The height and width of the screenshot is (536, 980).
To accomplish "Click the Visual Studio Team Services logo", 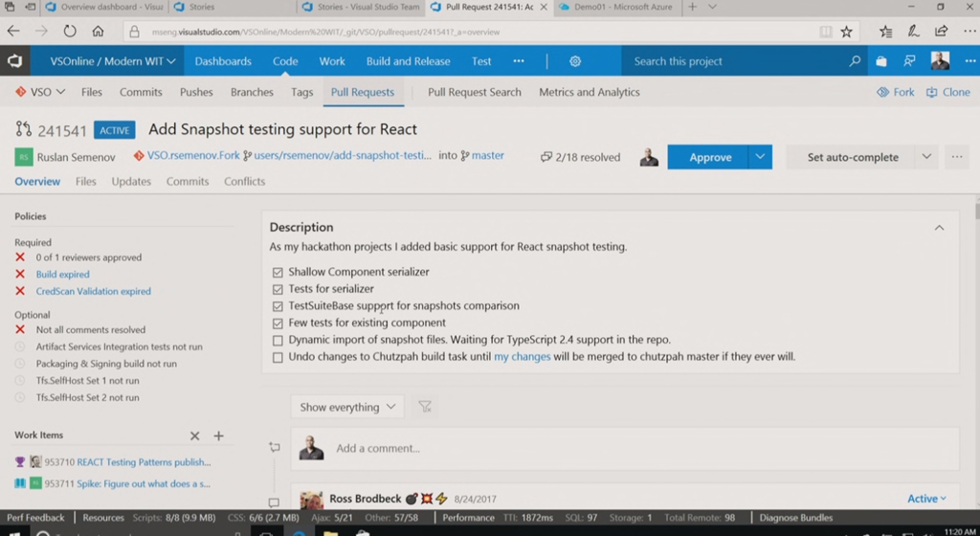I will (x=15, y=61).
